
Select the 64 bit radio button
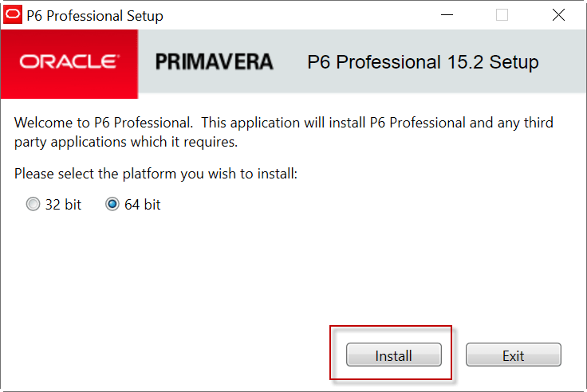(112, 204)
